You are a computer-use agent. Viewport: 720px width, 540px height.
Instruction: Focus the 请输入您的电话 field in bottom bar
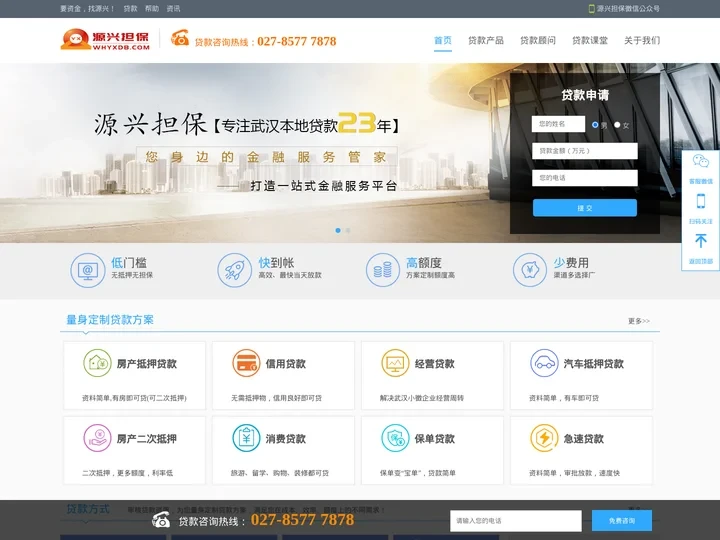516,521
